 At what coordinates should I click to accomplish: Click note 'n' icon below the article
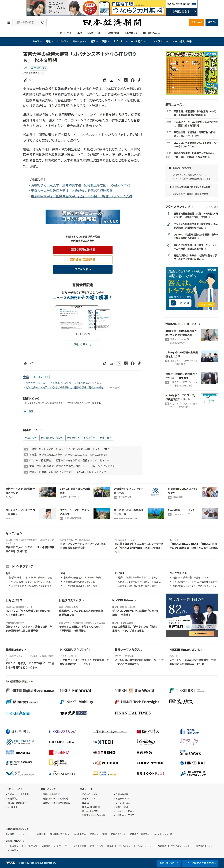click(x=119, y=364)
